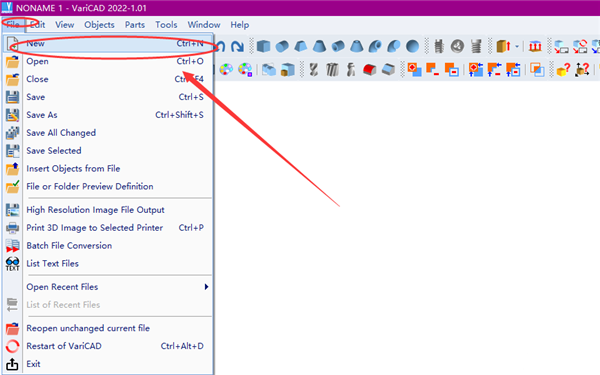
Task: Click the orange-blue squares boolean add icon
Action: (414, 70)
